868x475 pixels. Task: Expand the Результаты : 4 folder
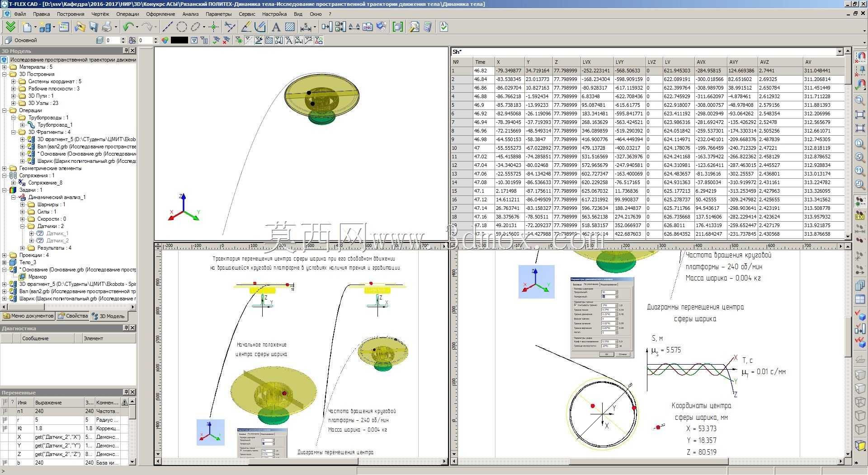(23, 248)
